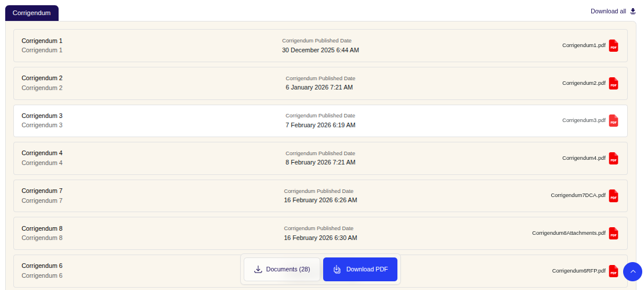This screenshot has height=290, width=644.
Task: Click the Download PDF button
Action: [x=360, y=270]
